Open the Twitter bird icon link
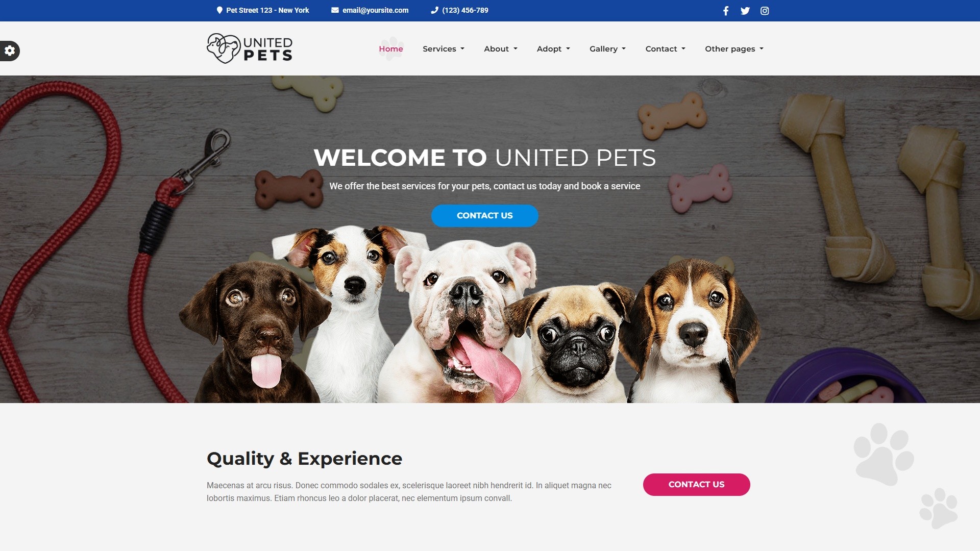The image size is (980, 551). 745,11
